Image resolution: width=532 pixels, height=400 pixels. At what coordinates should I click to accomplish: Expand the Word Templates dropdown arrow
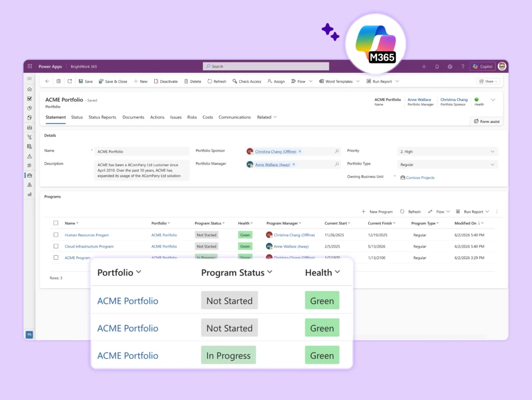click(x=357, y=82)
